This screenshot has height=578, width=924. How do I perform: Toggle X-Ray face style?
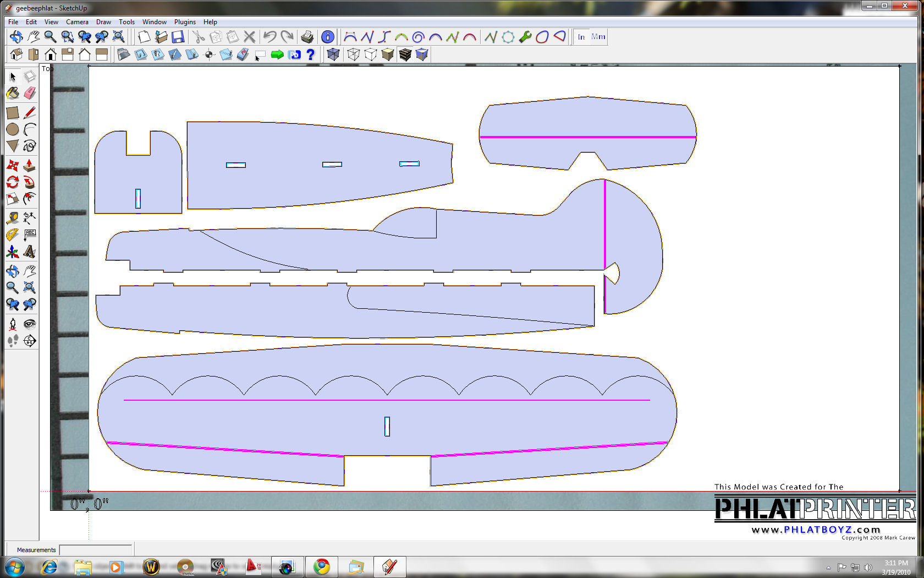pyautogui.click(x=333, y=54)
